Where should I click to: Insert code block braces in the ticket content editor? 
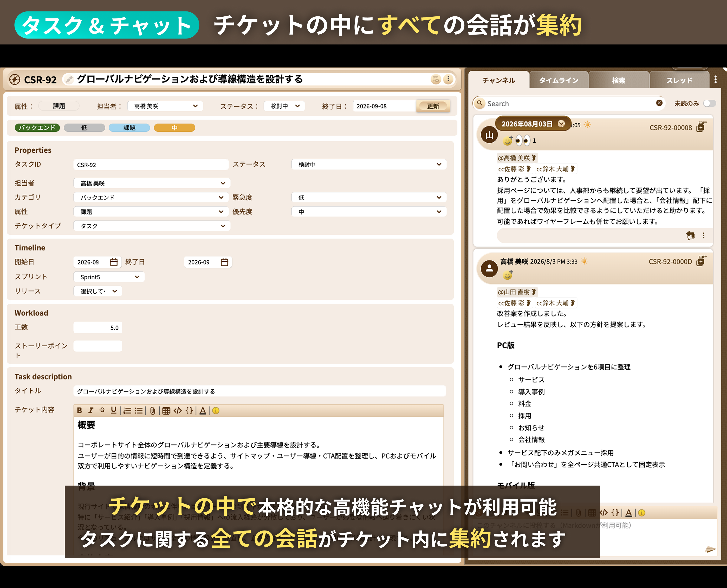pos(189,411)
